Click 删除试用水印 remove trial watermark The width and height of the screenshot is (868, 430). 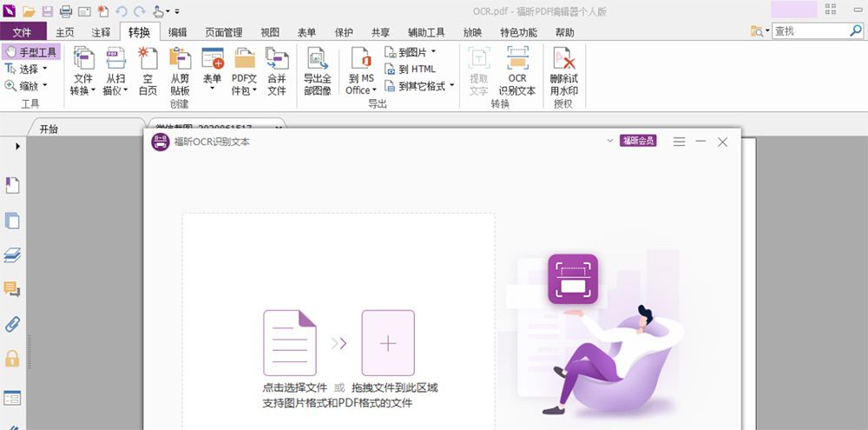pos(563,71)
